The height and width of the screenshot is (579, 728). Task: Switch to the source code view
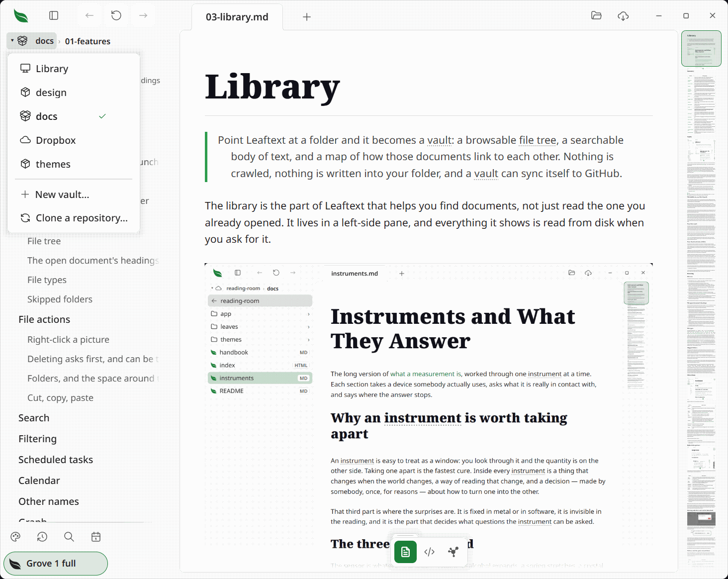[430, 552]
